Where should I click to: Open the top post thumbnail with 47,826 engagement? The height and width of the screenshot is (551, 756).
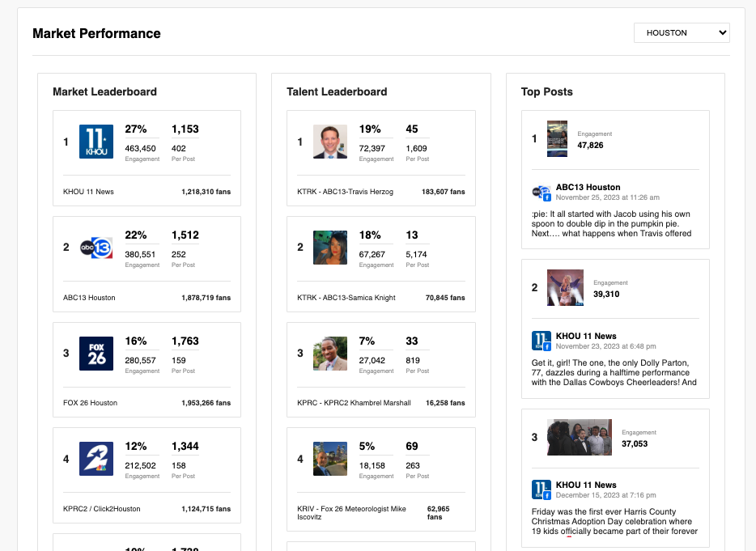(558, 139)
